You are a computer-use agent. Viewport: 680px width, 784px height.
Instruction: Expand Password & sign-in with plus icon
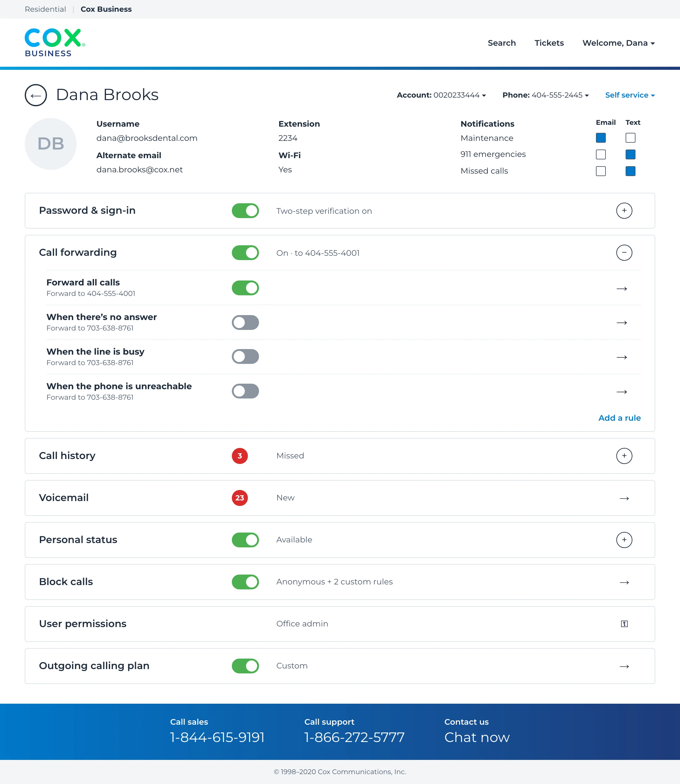tap(624, 210)
